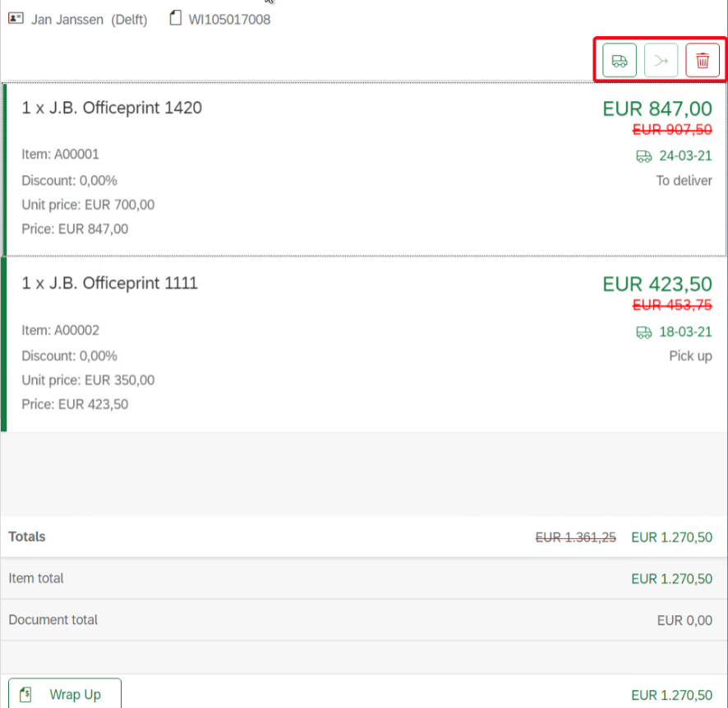Click the document icon beside WI105017008

(175, 18)
